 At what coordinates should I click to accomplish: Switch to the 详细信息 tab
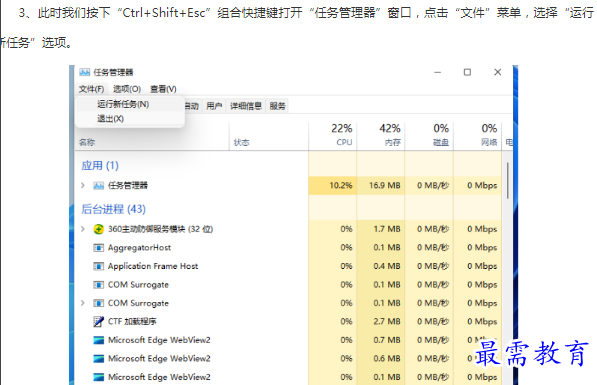(246, 106)
